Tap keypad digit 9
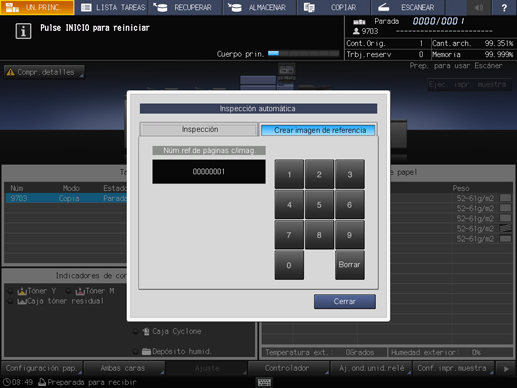517x388 pixels. (x=350, y=235)
